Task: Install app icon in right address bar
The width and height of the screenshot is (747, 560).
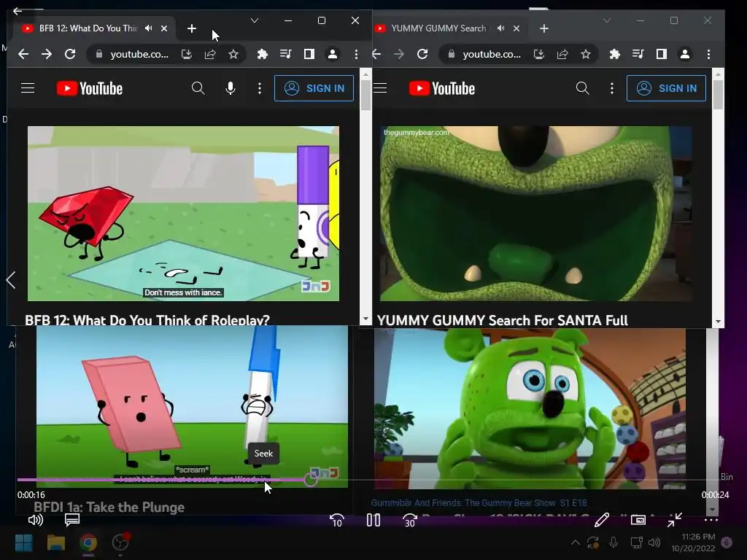Action: click(539, 54)
